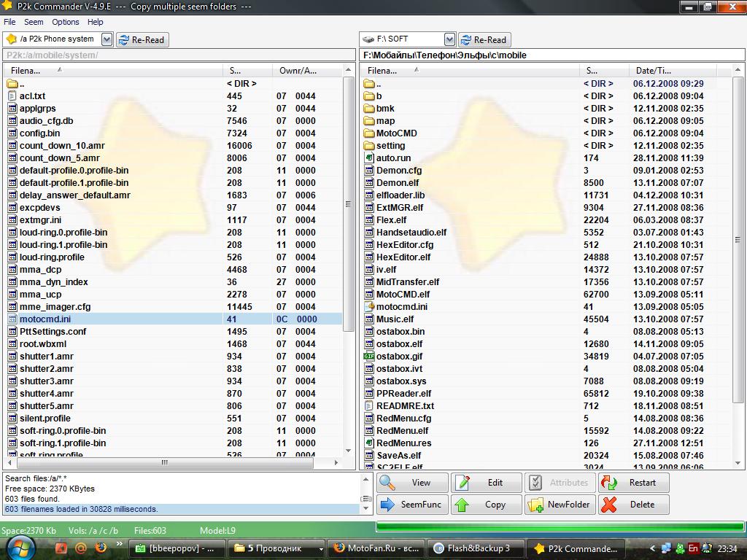Open the Options menu

[x=65, y=22]
